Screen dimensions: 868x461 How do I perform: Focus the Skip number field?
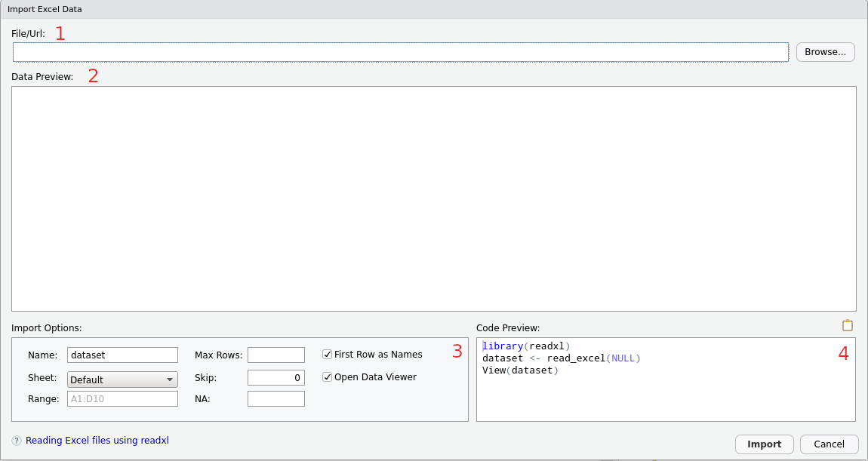(276, 377)
